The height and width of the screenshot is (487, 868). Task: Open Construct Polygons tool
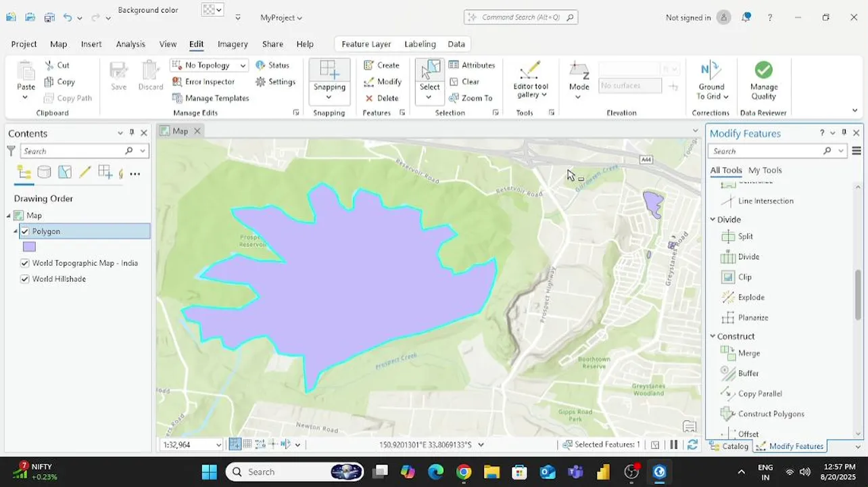pos(762,414)
